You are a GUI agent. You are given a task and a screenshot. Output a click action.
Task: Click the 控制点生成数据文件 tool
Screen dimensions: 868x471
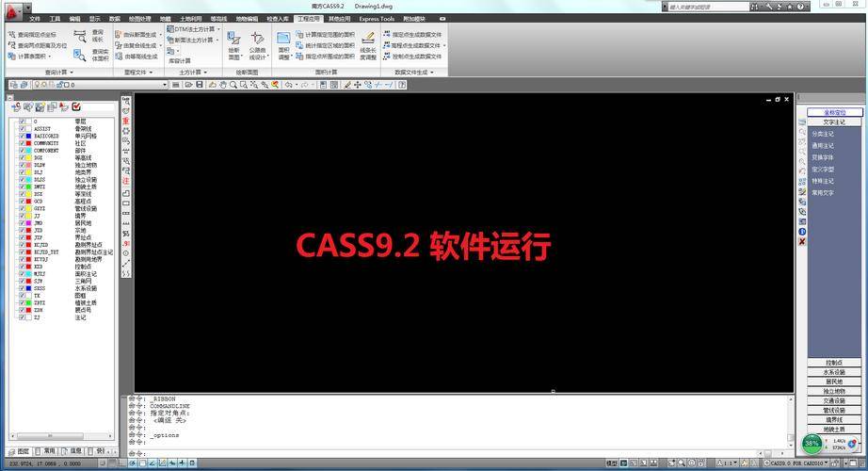412,57
